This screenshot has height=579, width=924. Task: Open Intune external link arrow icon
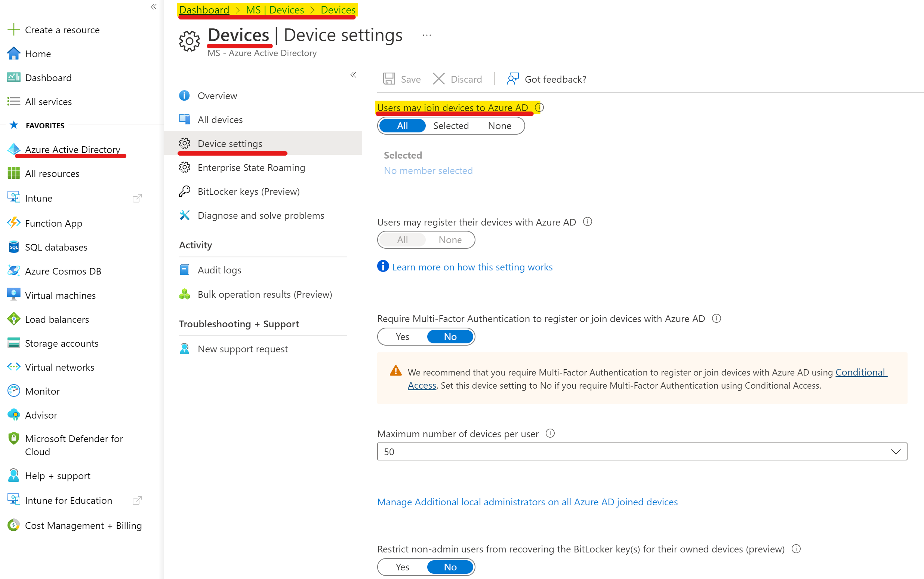(x=137, y=198)
